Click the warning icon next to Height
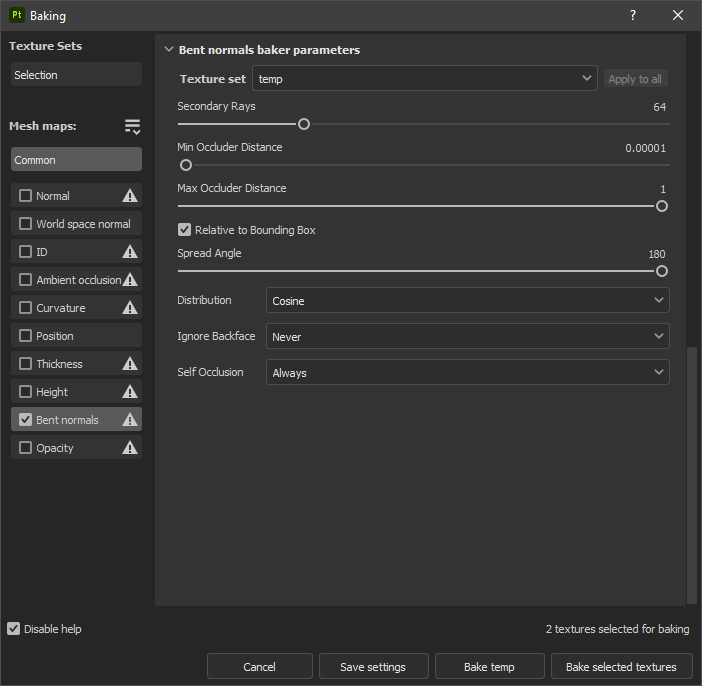702x686 pixels. pos(130,392)
